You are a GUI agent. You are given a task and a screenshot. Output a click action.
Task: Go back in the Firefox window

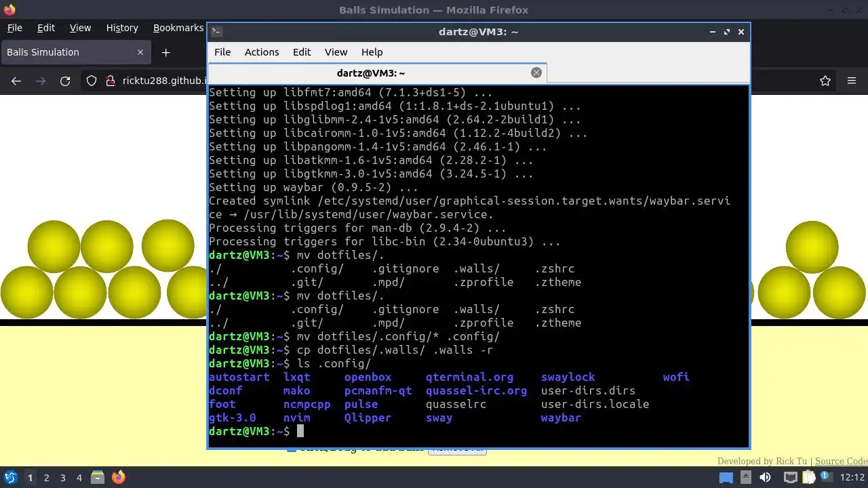(x=16, y=81)
